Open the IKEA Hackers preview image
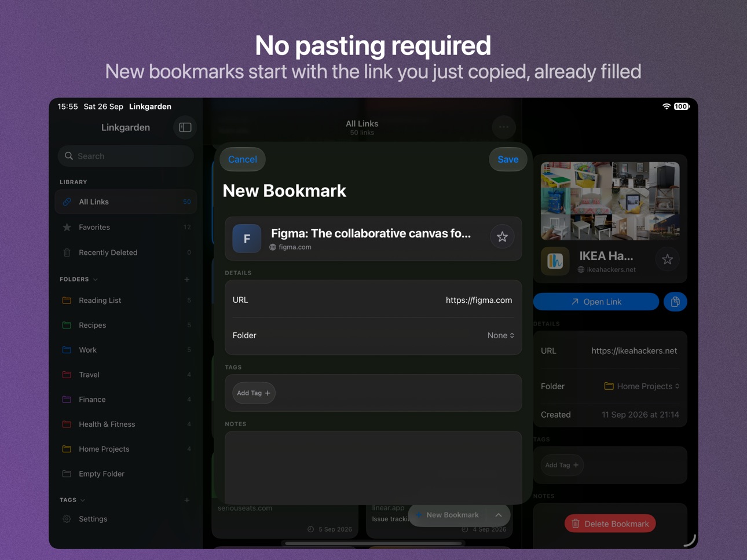747x560 pixels. point(610,201)
